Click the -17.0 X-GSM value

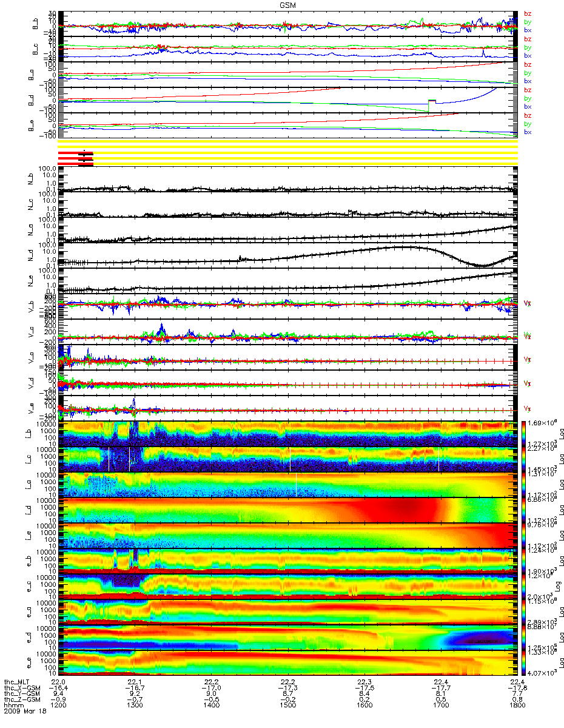point(211,687)
